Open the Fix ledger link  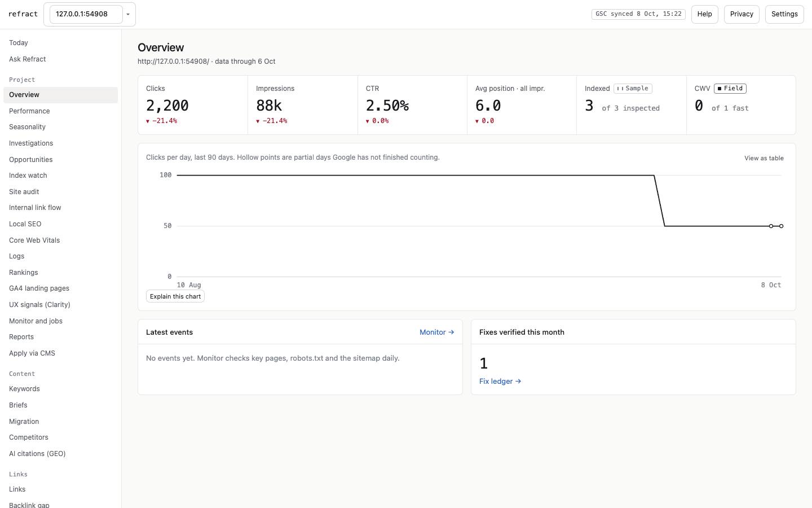point(500,382)
